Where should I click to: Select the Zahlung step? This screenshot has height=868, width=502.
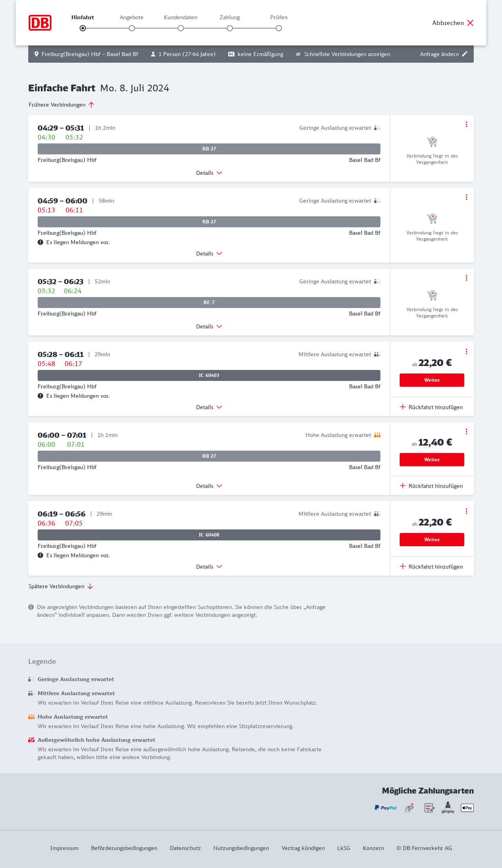(x=230, y=28)
